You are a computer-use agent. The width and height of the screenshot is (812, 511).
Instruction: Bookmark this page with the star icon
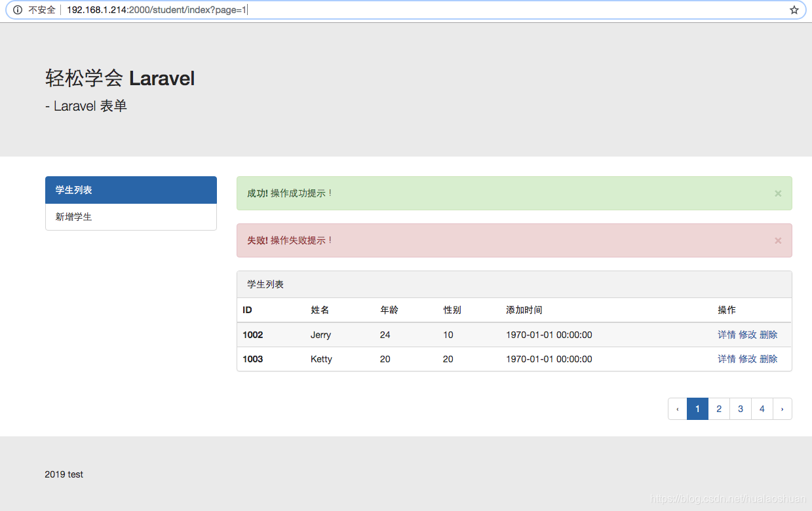[x=794, y=10]
